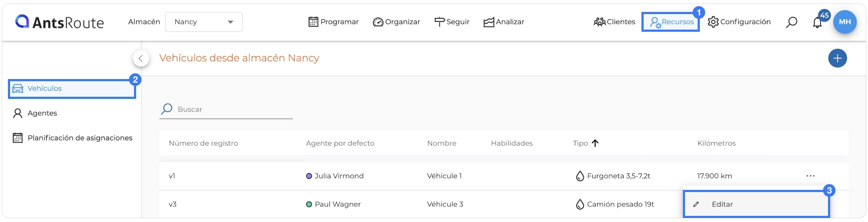Collapse the sidebar with chevron button
The width and height of the screenshot is (868, 222).
[141, 58]
